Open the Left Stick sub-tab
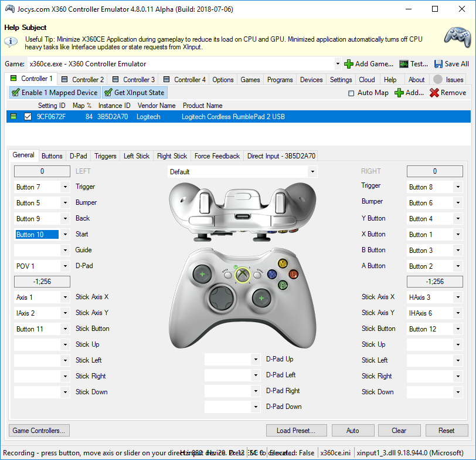This screenshot has height=460, width=476. click(x=137, y=156)
